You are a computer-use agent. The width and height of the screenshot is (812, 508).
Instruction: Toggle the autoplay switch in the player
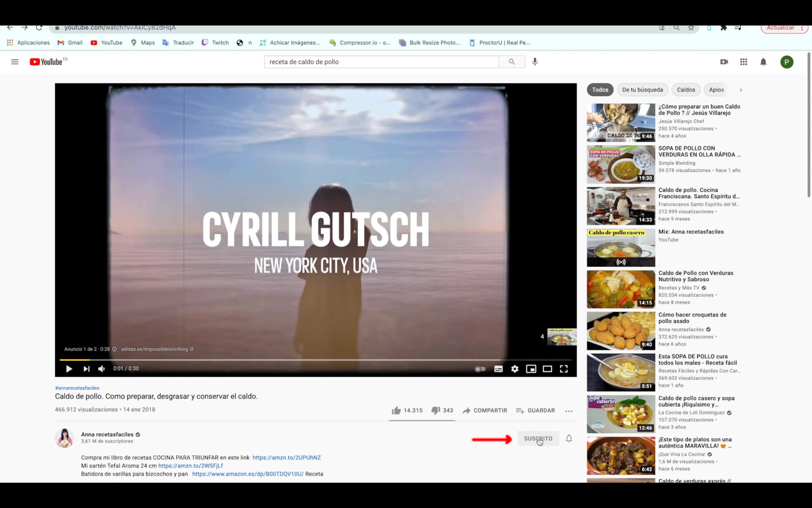(480, 369)
